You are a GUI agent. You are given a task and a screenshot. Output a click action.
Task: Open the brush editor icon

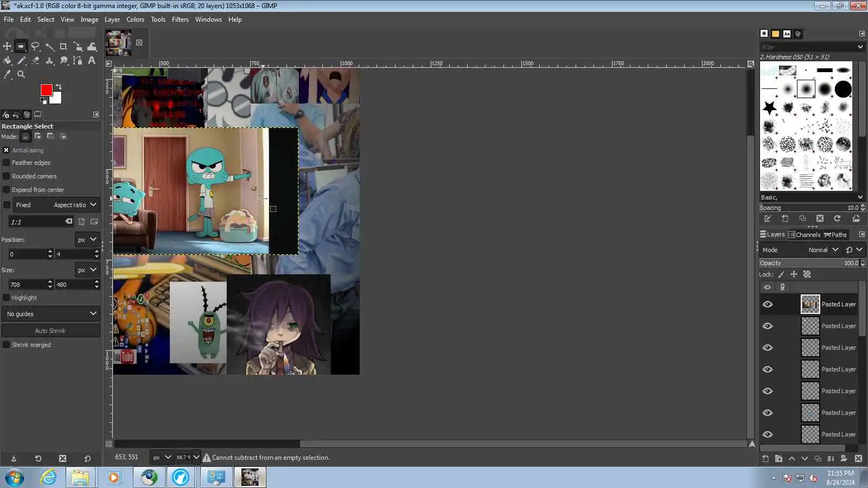[x=768, y=219]
